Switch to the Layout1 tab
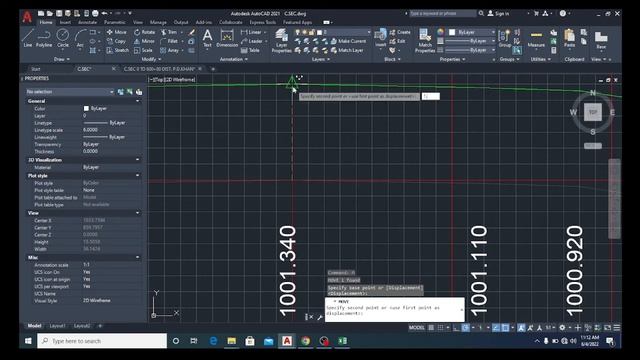The height and width of the screenshot is (360, 640). [57, 326]
